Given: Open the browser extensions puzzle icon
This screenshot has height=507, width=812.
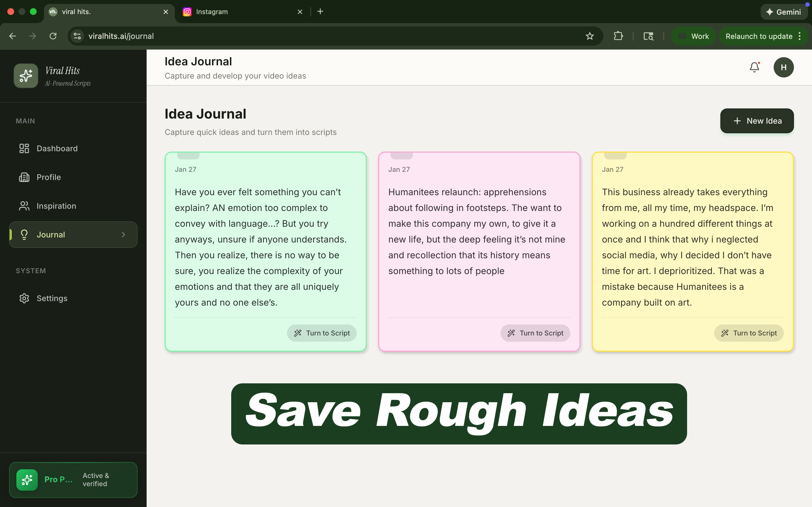Looking at the screenshot, I should coord(618,36).
